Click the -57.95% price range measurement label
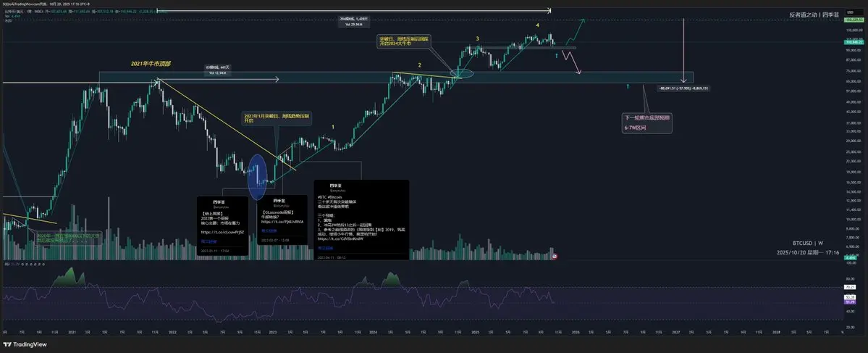 click(x=683, y=88)
